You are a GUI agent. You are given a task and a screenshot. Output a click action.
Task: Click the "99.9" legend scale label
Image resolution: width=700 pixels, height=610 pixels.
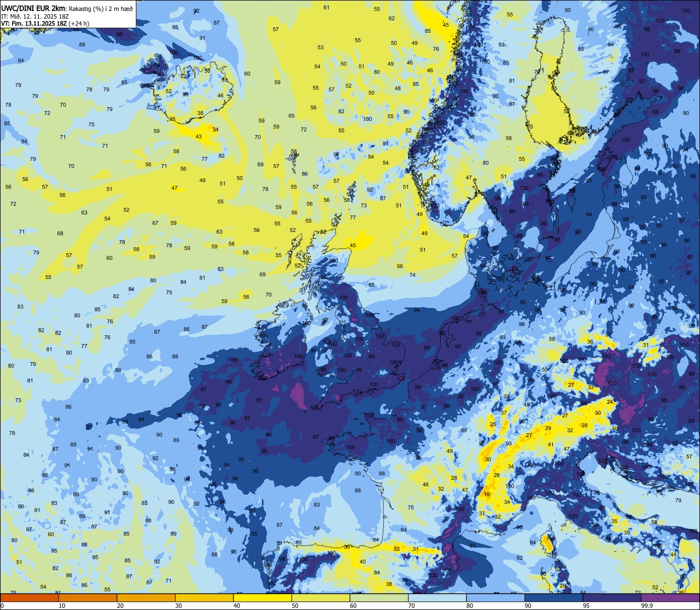[647, 606]
